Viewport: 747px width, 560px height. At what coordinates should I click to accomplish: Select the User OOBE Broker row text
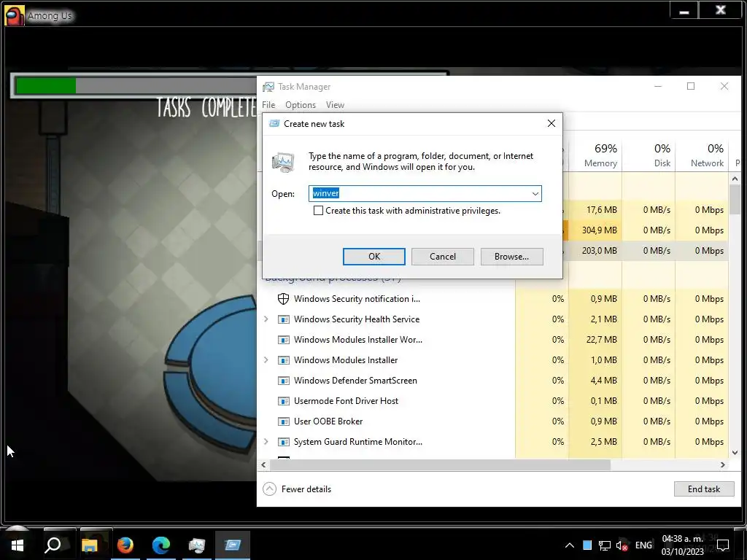click(328, 421)
